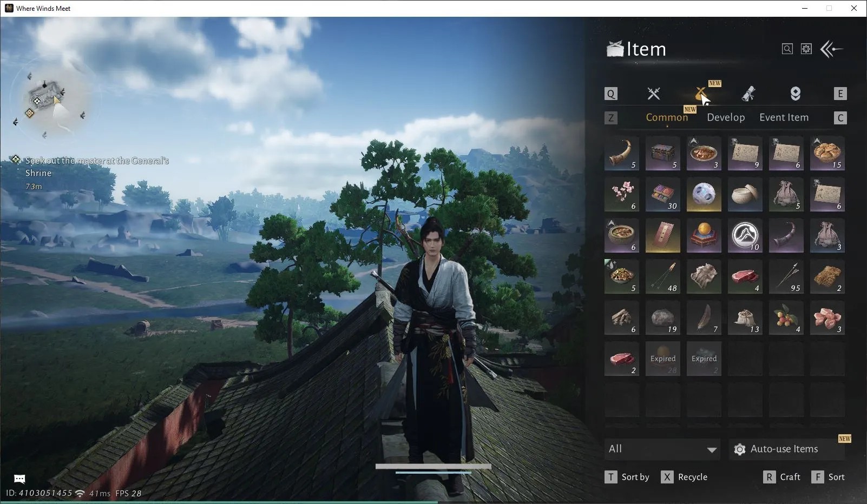Screen dimensions: 867x504
Task: Open Auto-use Items settings
Action: point(786,449)
